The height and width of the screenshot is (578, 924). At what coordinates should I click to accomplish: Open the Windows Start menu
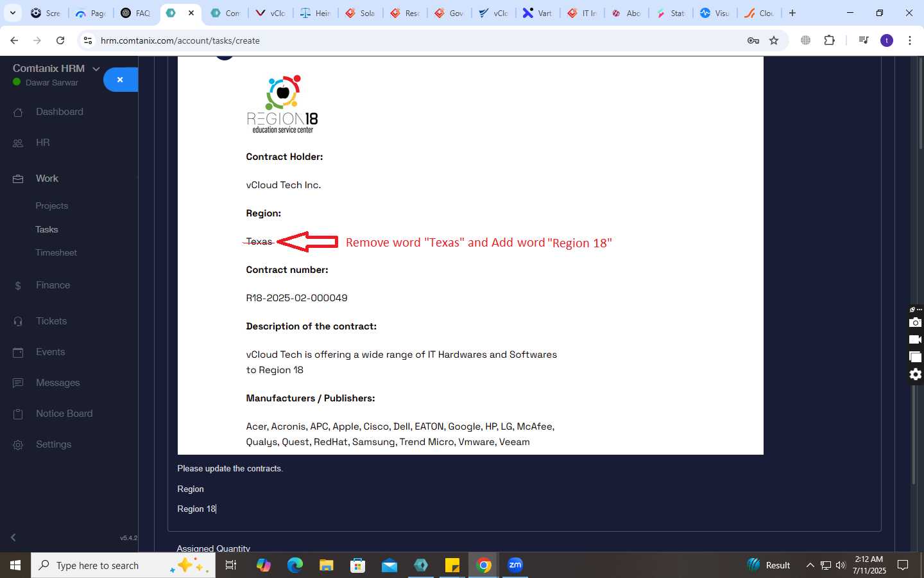coord(15,565)
